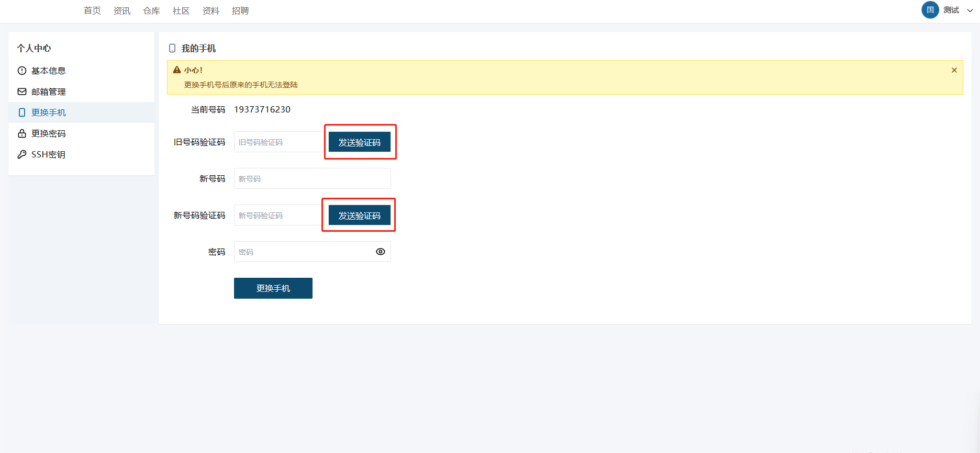
Task: Click into the 密码 input field
Action: (304, 252)
